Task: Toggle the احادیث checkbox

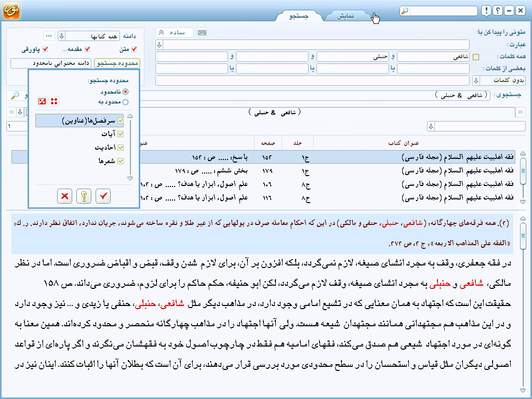Action: point(121,147)
